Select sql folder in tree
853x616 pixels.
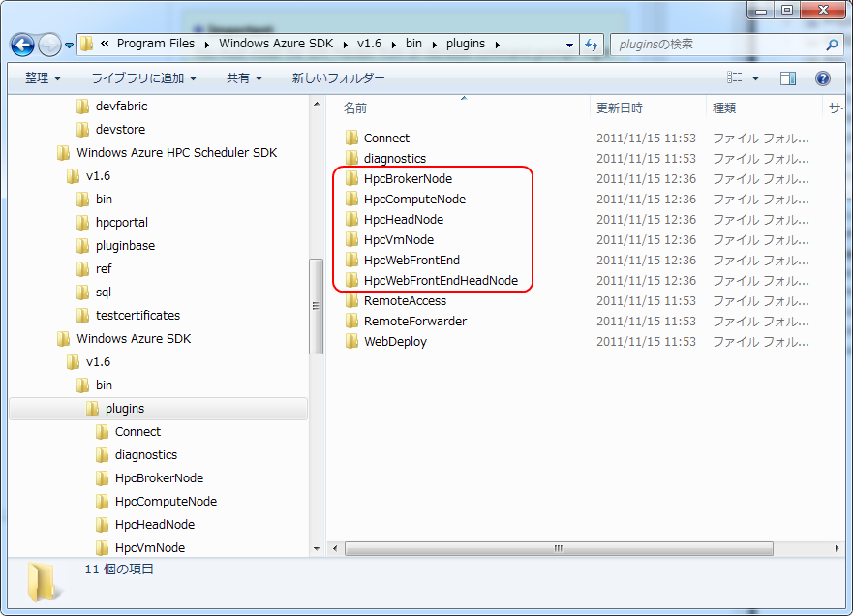tap(103, 293)
